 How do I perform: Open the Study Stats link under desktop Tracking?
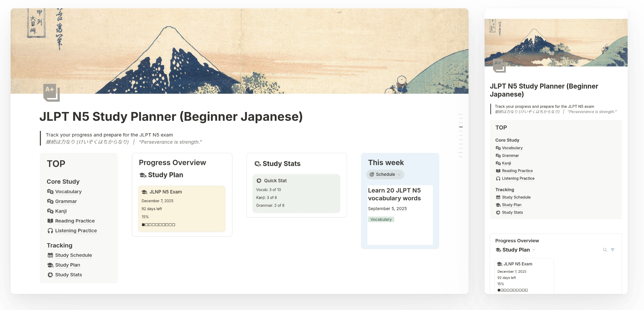[68, 275]
